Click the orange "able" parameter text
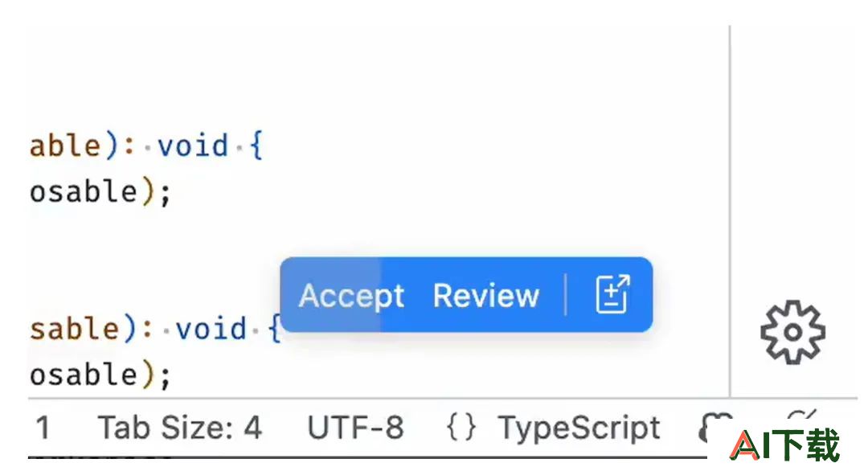The height and width of the screenshot is (467, 868). coord(65,146)
